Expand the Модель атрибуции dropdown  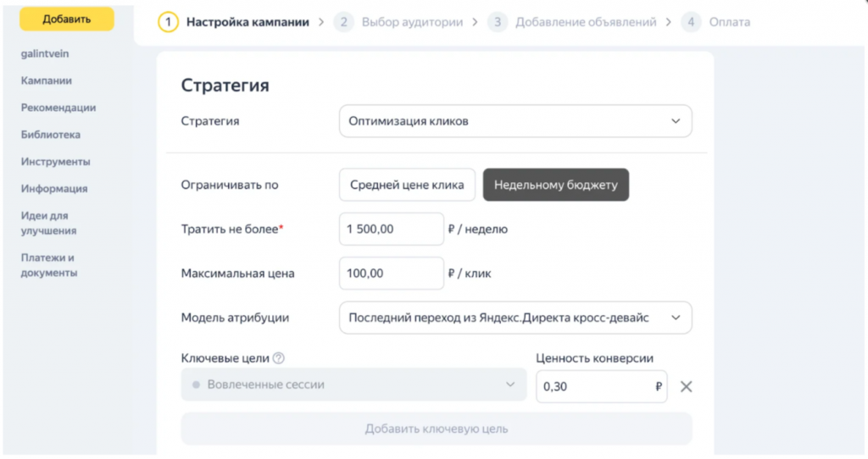click(x=515, y=318)
